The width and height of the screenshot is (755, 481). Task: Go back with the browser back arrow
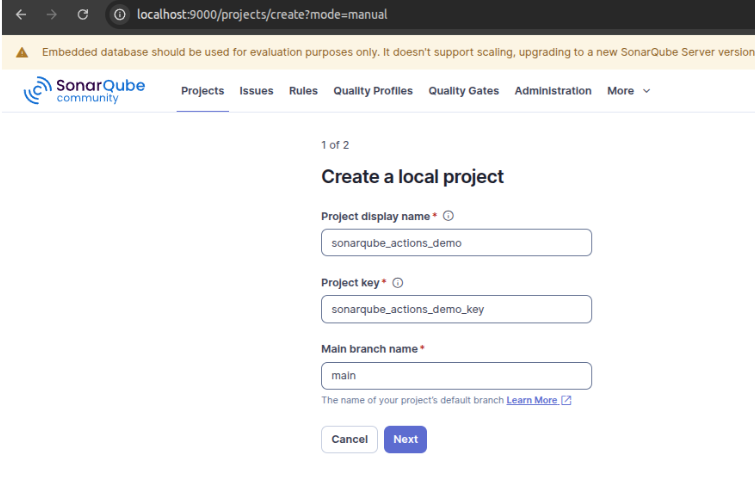21,14
